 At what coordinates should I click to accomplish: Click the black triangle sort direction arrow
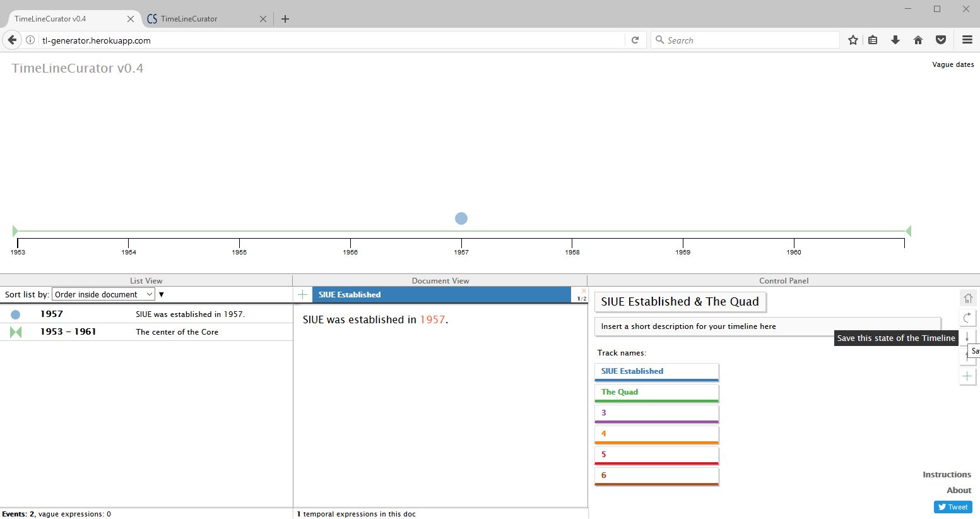coord(162,295)
